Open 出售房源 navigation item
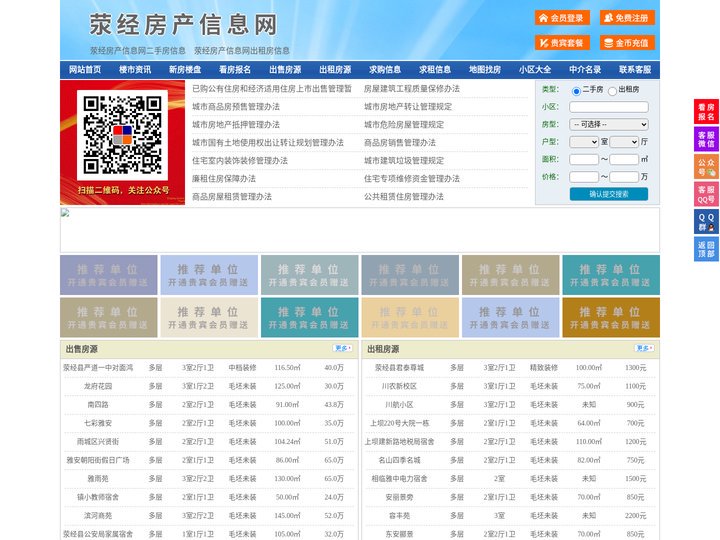Screen dimensions: 720x540 (285, 70)
